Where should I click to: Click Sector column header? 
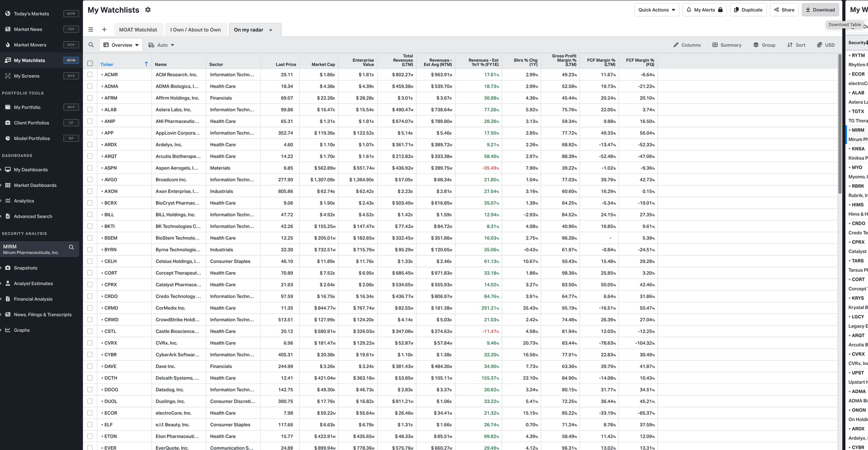coord(216,65)
